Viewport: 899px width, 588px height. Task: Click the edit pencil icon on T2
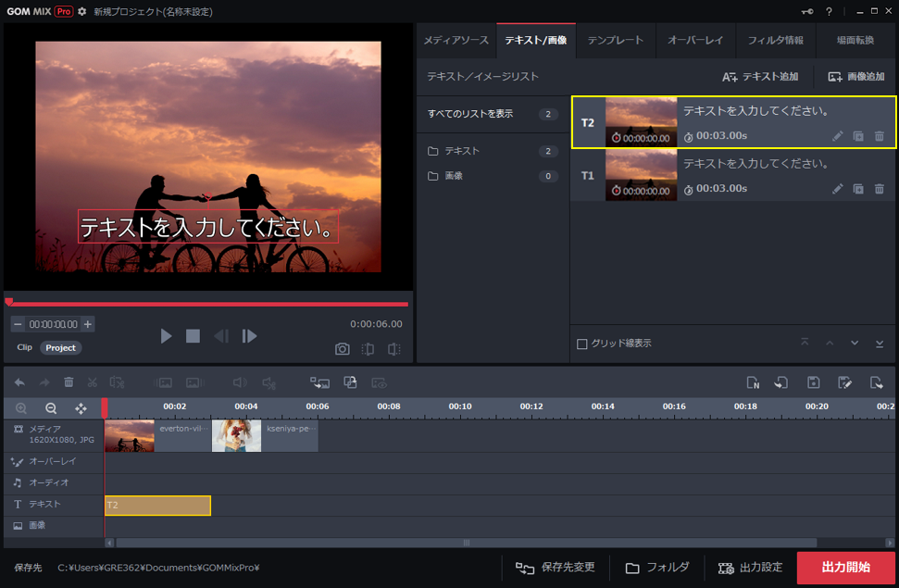pos(837,136)
